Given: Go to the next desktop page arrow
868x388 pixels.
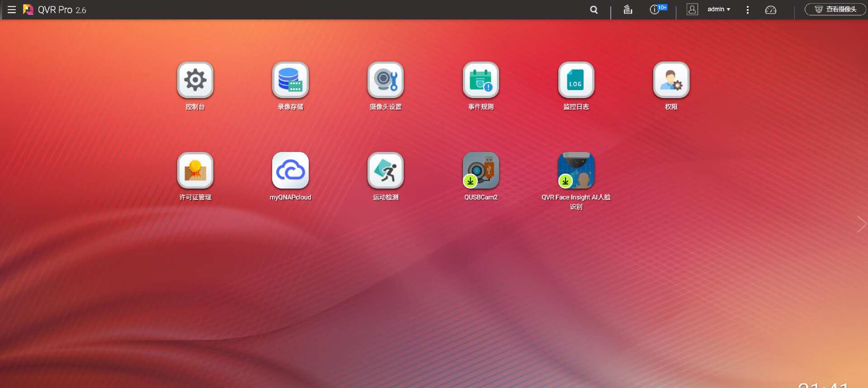Looking at the screenshot, I should 861,224.
